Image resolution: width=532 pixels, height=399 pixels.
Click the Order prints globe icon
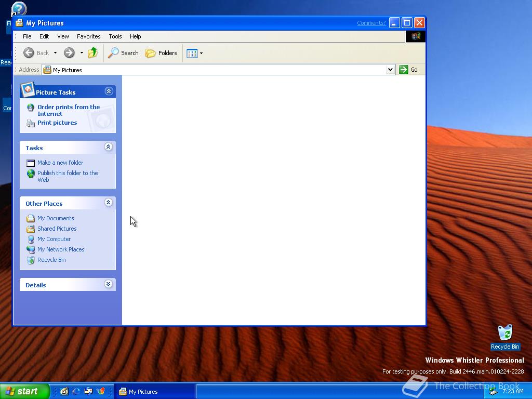31,108
